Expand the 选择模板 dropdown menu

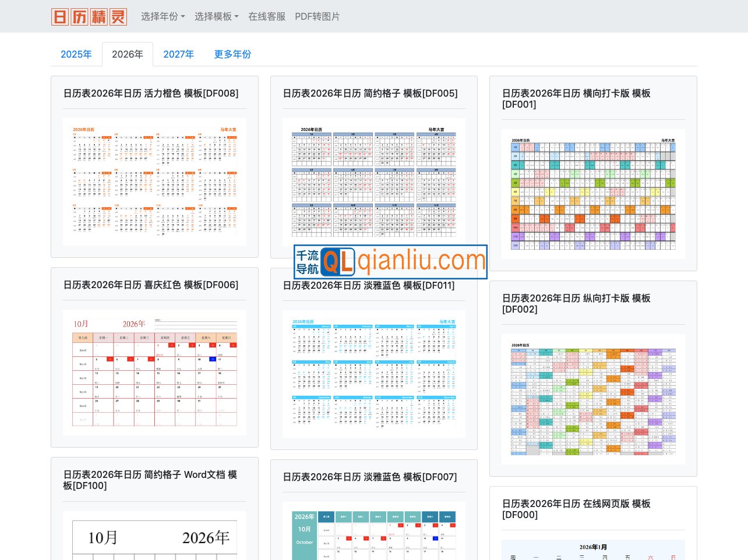tap(216, 16)
